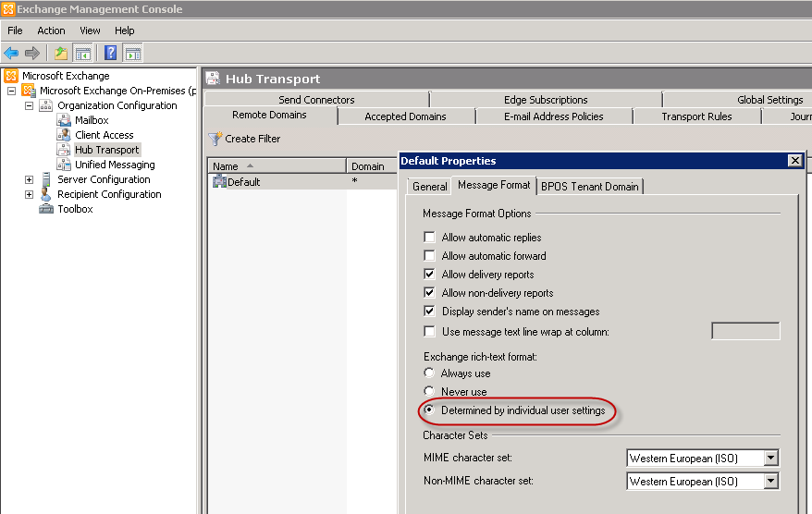Open the Non-MIME character set dropdown
The height and width of the screenshot is (514, 812).
(x=770, y=482)
